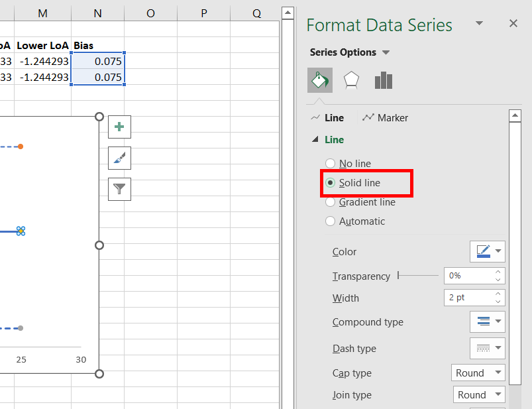Click the Transparency slider
This screenshot has height=409, width=532.
[418, 276]
